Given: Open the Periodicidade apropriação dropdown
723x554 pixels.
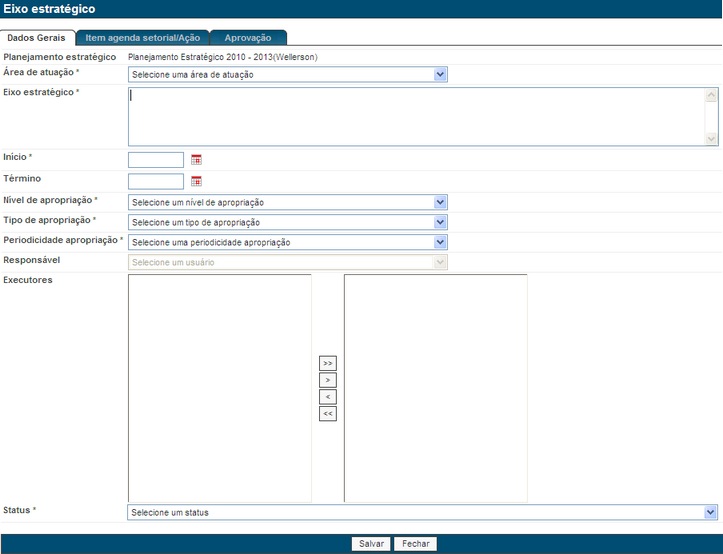Looking at the screenshot, I should (288, 242).
